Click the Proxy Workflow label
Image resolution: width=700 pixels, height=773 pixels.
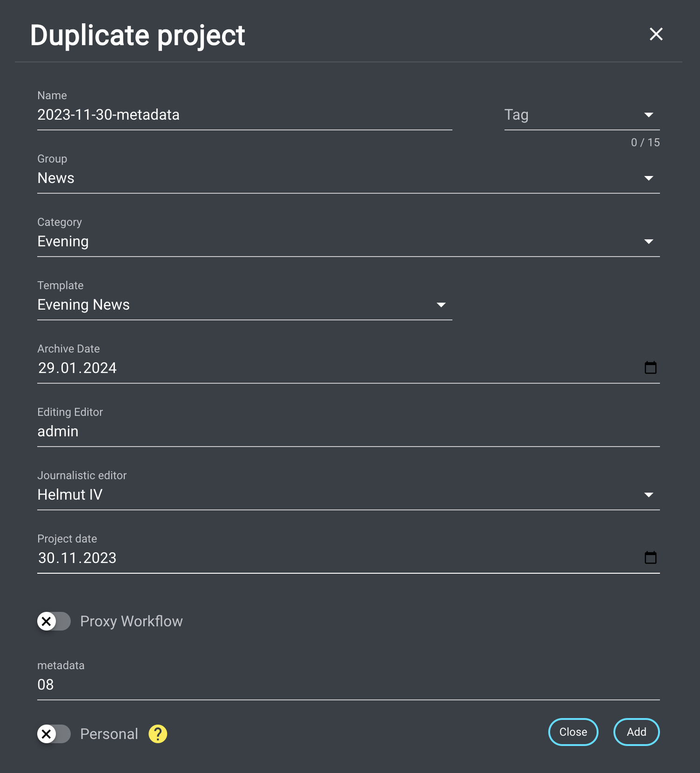131,621
